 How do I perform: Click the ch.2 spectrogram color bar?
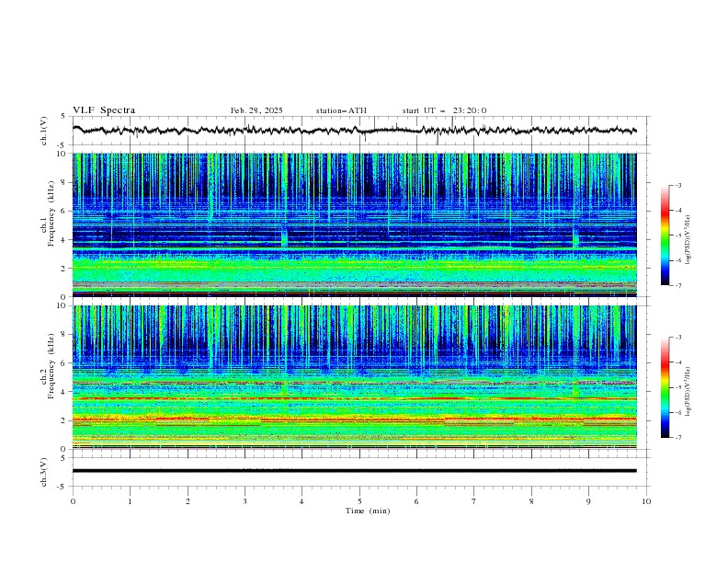(665, 387)
